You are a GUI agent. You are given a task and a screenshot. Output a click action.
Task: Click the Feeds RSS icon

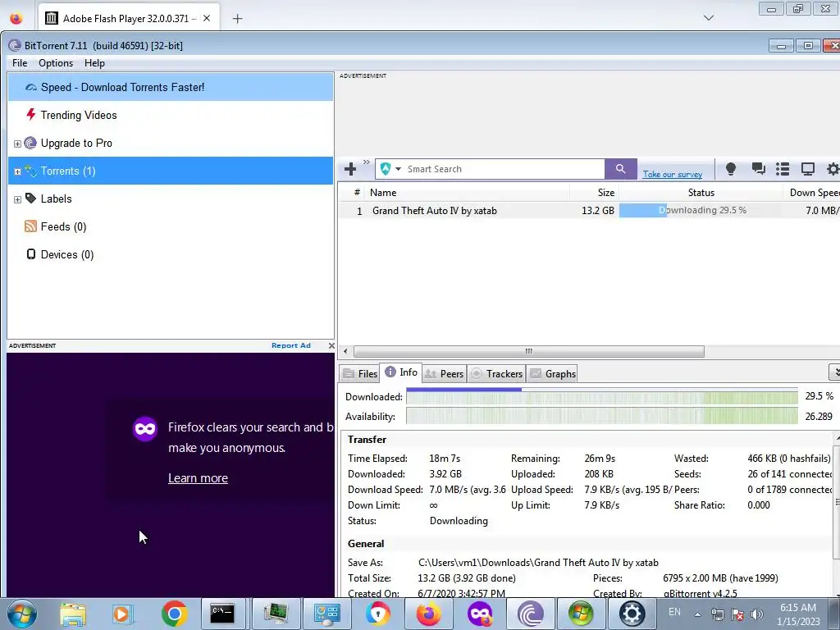point(30,226)
